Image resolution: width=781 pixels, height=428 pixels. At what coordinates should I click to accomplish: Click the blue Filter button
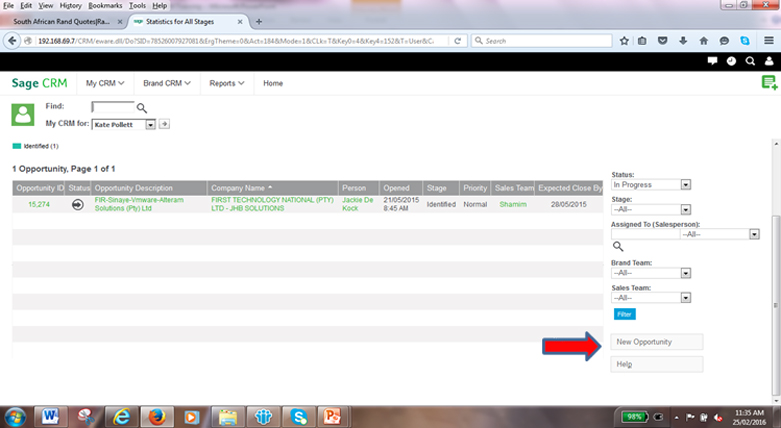pos(625,314)
